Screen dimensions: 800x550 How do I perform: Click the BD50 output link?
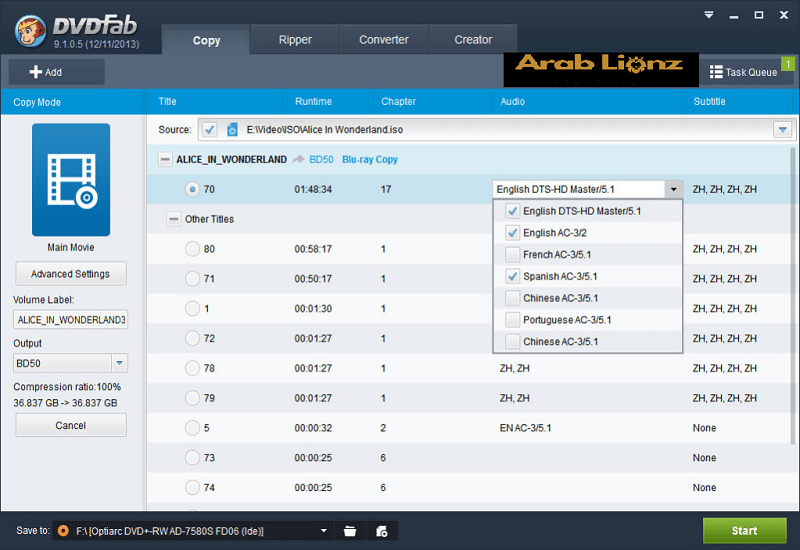(321, 160)
